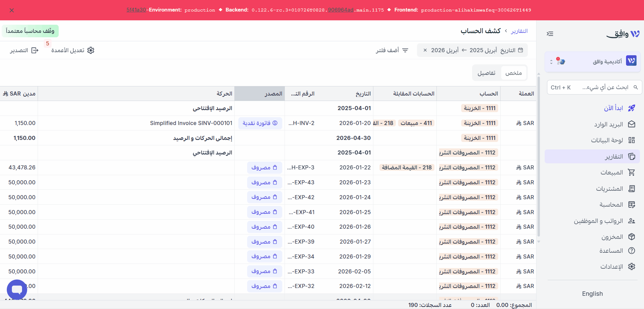Open فاتورة نقدية source link
Viewport: 644px width, 309px height.
[260, 123]
